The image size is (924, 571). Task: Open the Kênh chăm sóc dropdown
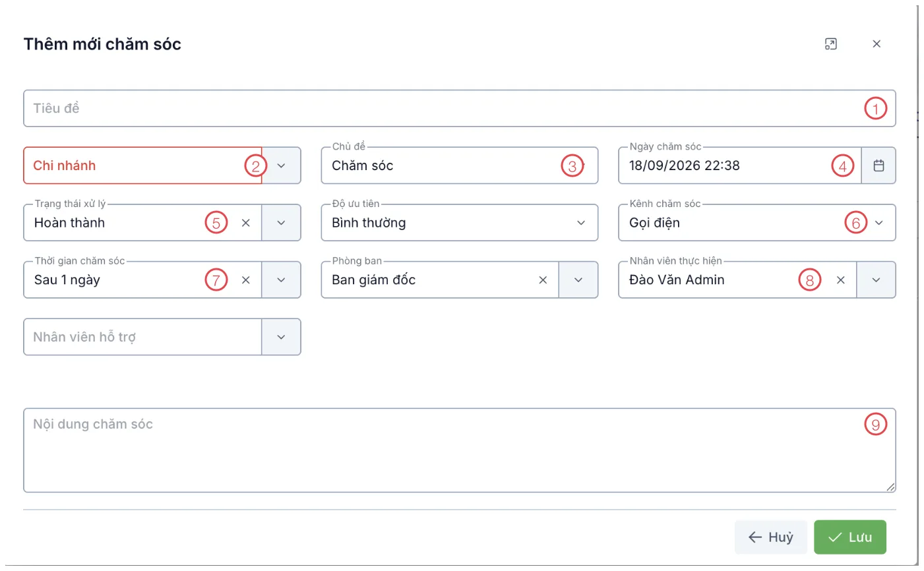878,223
